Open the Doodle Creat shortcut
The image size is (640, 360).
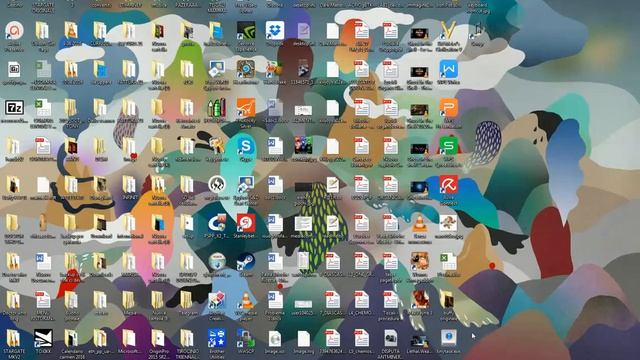coord(217,300)
